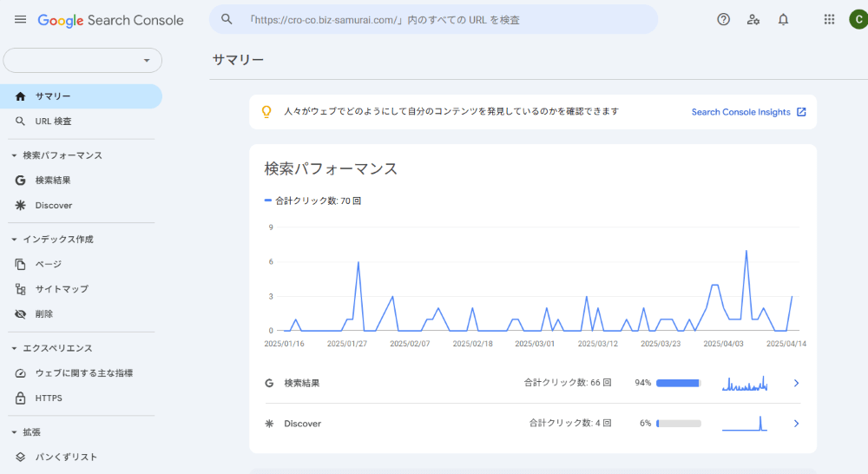Viewport: 868px width, 474px height.
Task: Click the Discover sparkline thumbnail
Action: coord(745,424)
